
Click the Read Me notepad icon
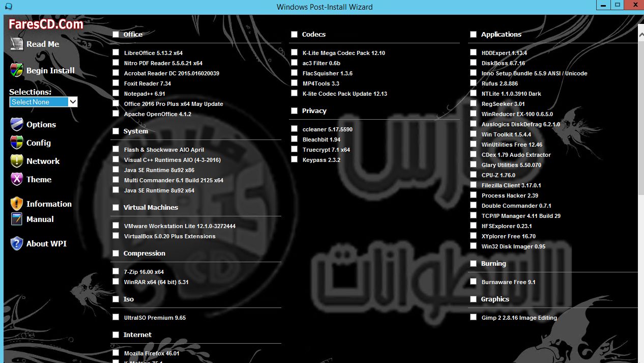coord(17,44)
